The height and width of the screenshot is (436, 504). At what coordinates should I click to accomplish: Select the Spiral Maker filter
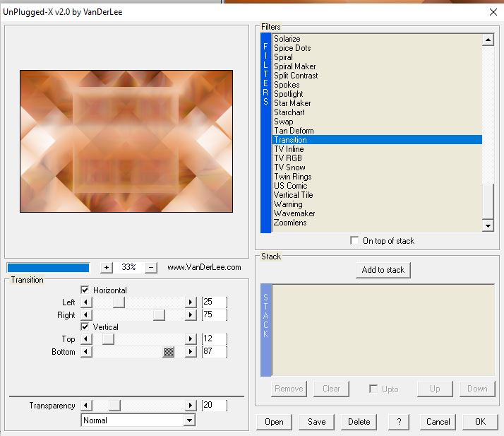tap(377, 66)
